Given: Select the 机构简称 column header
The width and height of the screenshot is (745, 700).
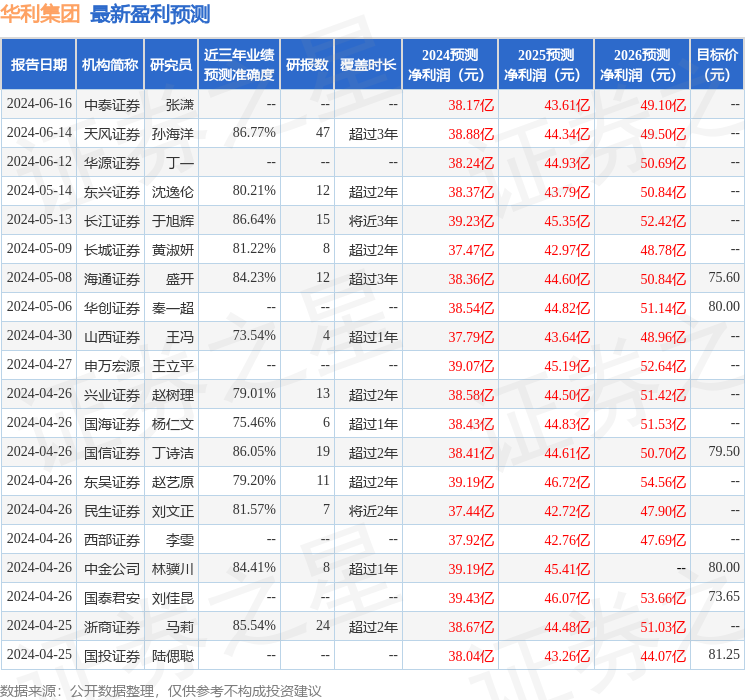Looking at the screenshot, I should point(110,65).
